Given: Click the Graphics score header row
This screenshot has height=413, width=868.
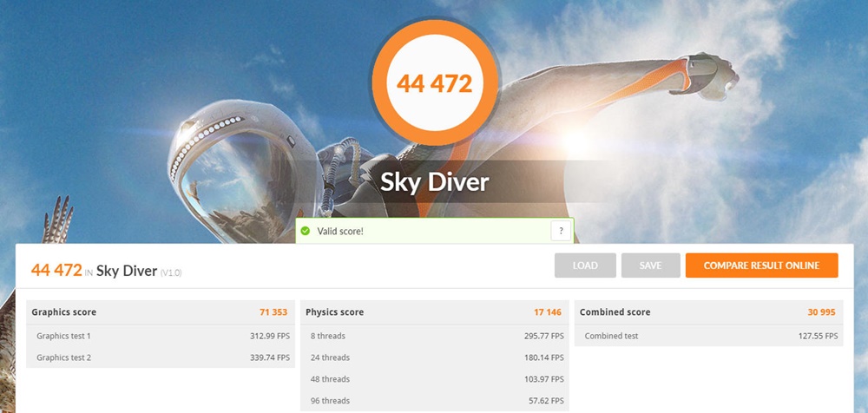Looking at the screenshot, I should click(x=161, y=312).
